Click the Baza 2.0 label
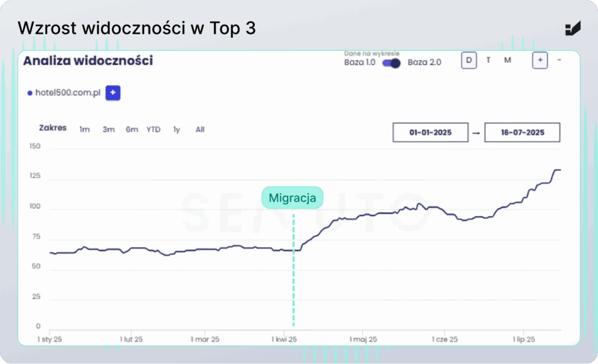This screenshot has height=364, width=598. (425, 62)
